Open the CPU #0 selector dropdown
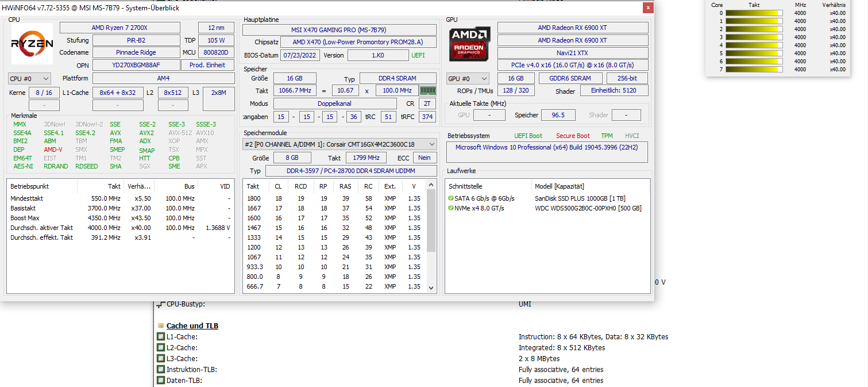Image resolution: width=868 pixels, height=387 pixels. point(29,78)
